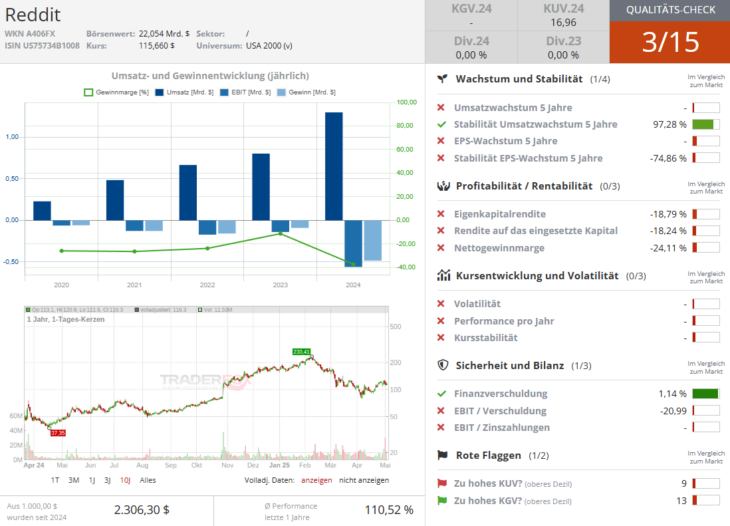Click the Wachstum und Stabilität plant icon
Viewport: 730px width, 526px height.
[442, 79]
